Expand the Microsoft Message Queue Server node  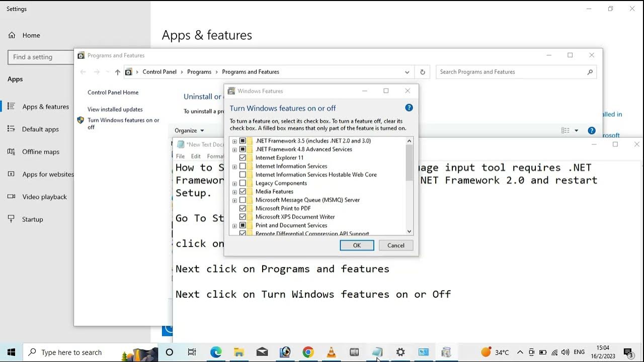click(234, 200)
